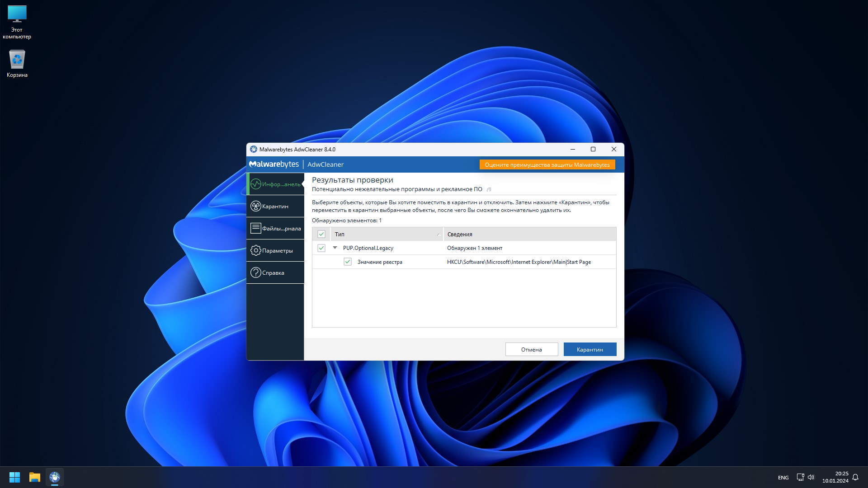
Task: Select the Start Page registry path entry
Action: (x=519, y=262)
